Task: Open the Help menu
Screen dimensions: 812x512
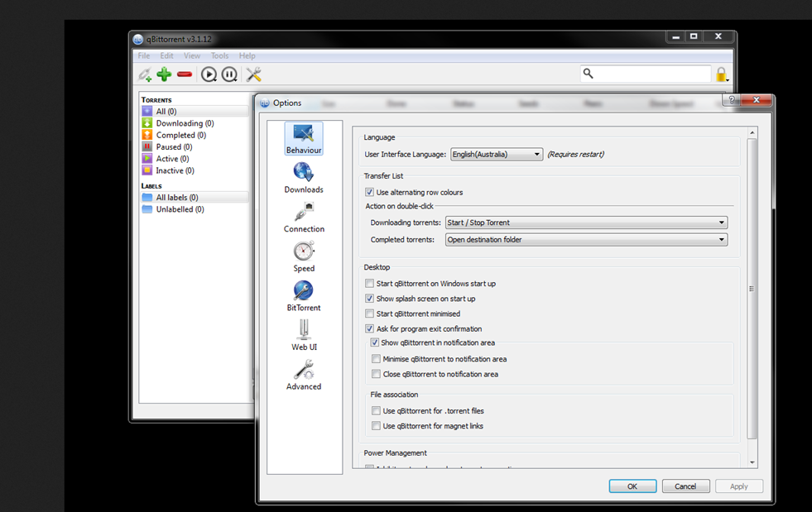Action: pyautogui.click(x=247, y=55)
